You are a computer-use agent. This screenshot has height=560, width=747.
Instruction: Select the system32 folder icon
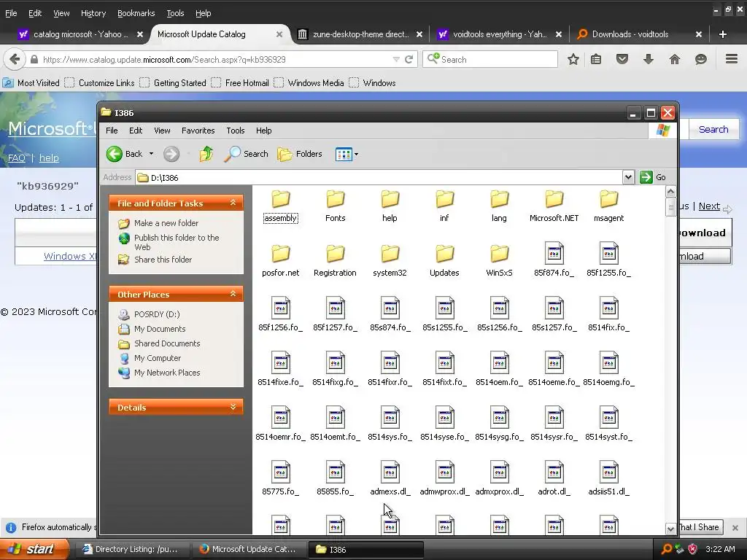tap(390, 254)
